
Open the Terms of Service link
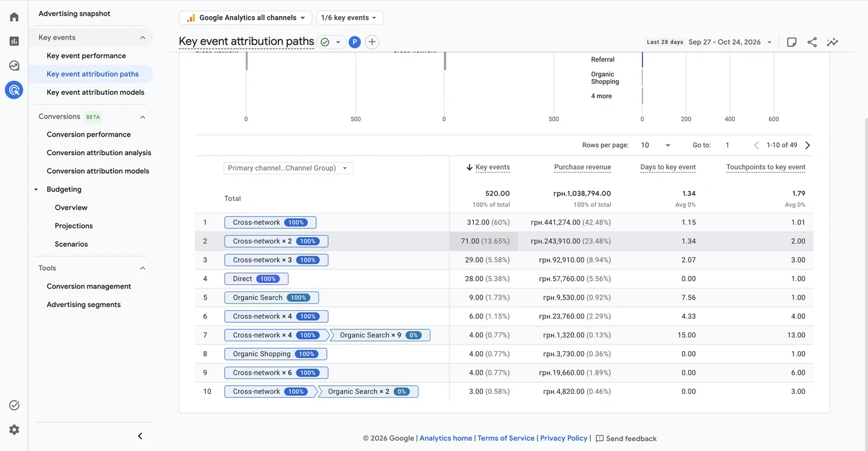[506, 439]
